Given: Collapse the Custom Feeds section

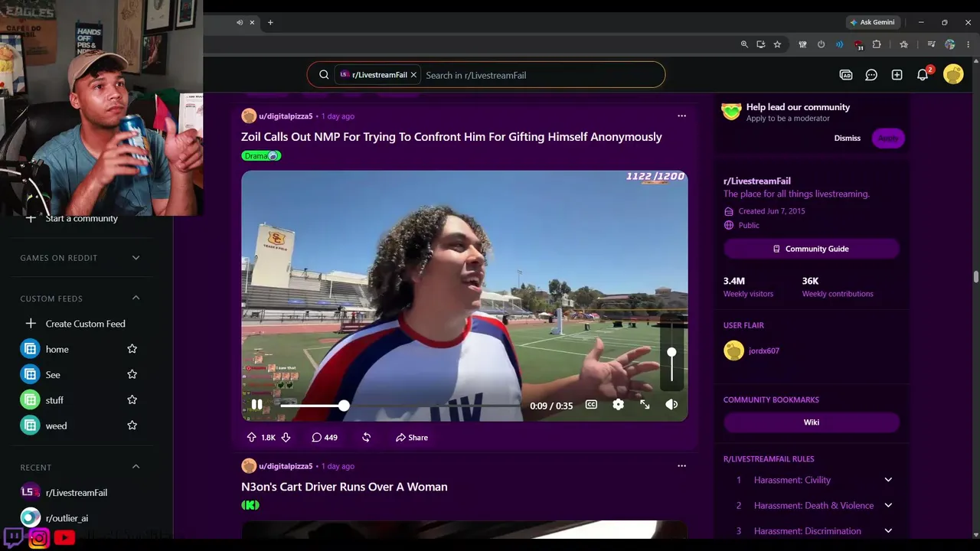Looking at the screenshot, I should (x=136, y=298).
